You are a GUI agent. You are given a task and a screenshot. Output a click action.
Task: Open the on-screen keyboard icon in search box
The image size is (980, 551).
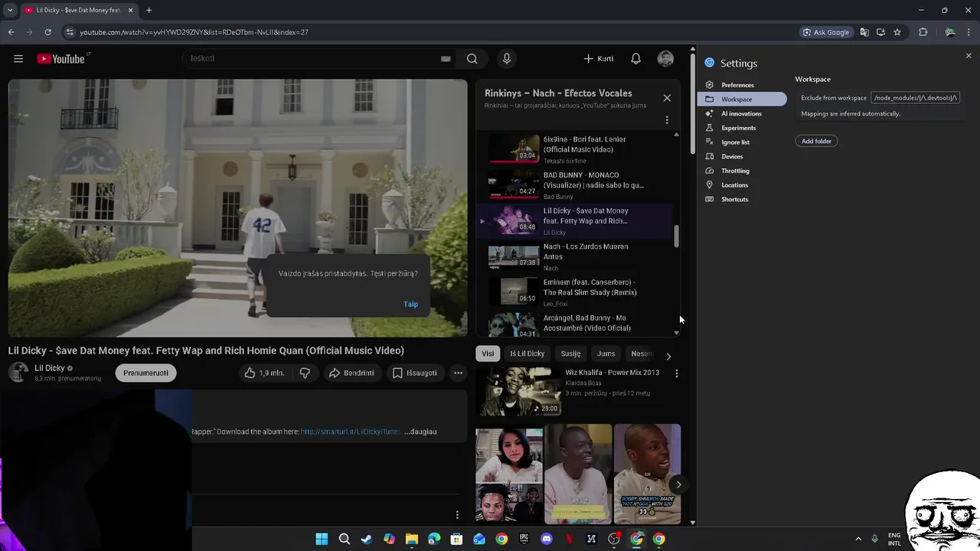pyautogui.click(x=446, y=59)
